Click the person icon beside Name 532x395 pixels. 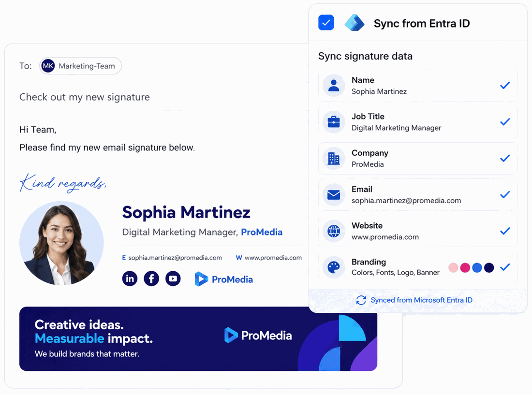pyautogui.click(x=334, y=86)
